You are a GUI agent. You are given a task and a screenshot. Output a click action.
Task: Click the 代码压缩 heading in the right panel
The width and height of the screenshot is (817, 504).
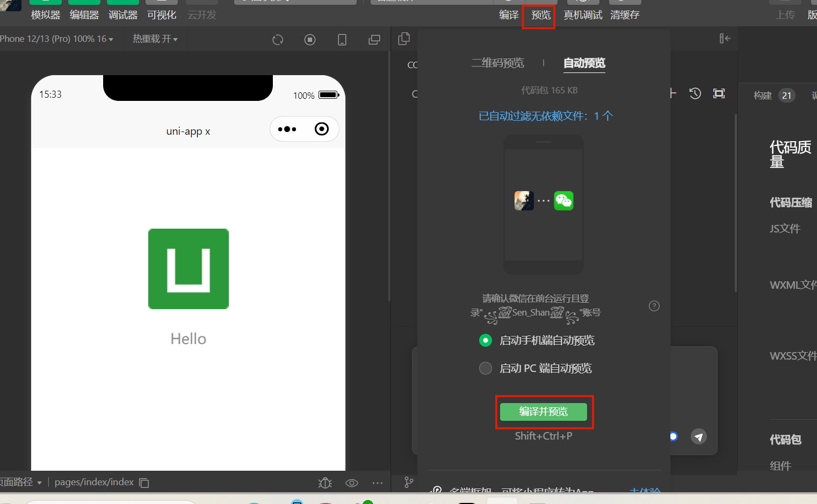pyautogui.click(x=791, y=202)
